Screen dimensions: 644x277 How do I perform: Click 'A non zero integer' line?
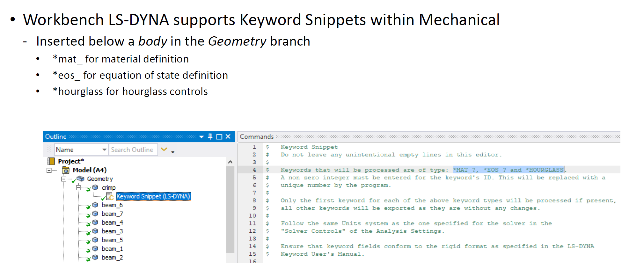pos(443,178)
